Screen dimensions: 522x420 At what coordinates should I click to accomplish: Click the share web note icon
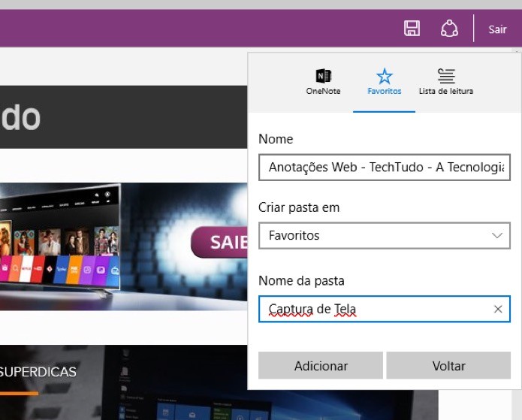coord(449,29)
